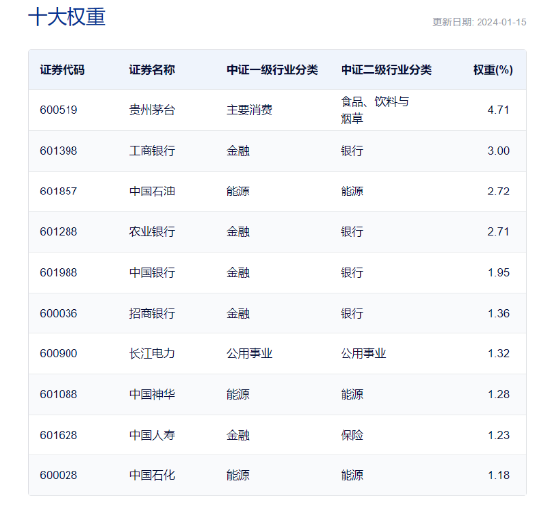
Task: Select 中国人寿 security name
Action: [152, 435]
